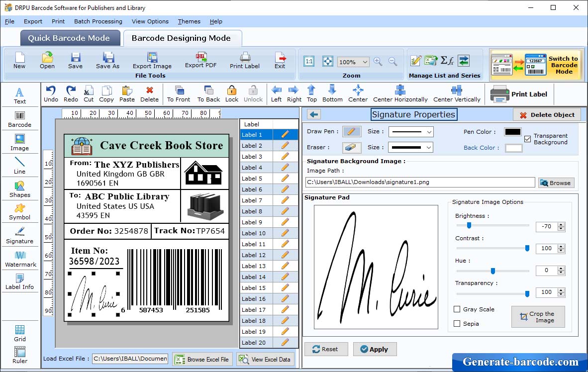Apply the signature changes
The width and height of the screenshot is (588, 372).
tap(375, 349)
